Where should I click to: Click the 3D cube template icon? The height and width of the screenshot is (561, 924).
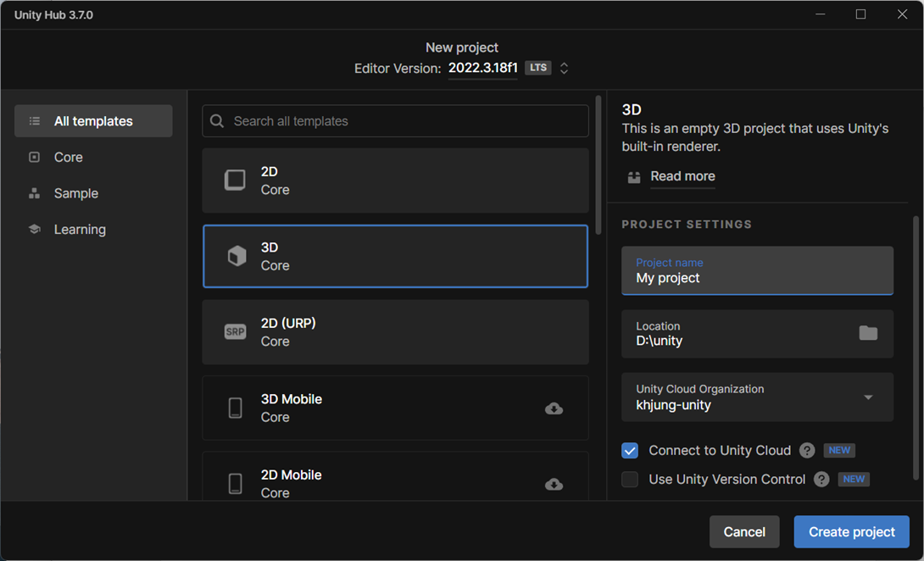click(x=237, y=256)
